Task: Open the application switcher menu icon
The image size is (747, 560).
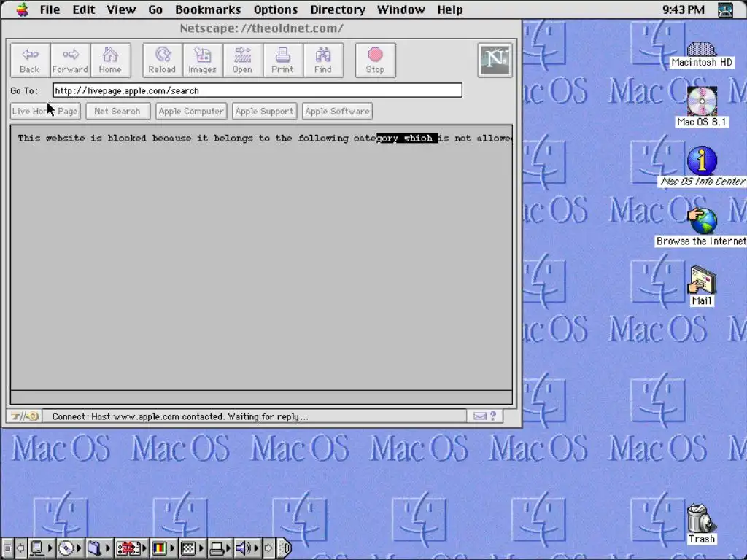Action: click(x=726, y=9)
